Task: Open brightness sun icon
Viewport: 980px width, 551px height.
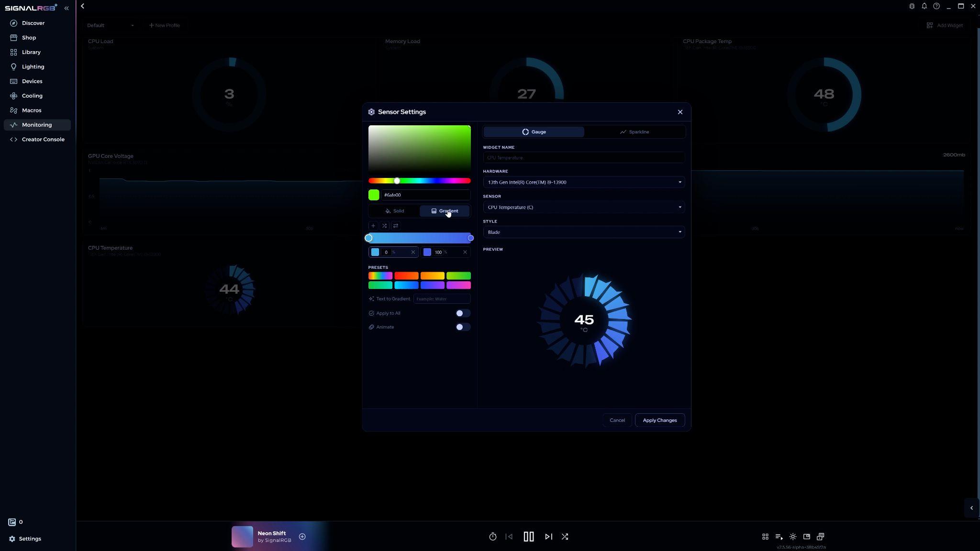Action: (793, 537)
